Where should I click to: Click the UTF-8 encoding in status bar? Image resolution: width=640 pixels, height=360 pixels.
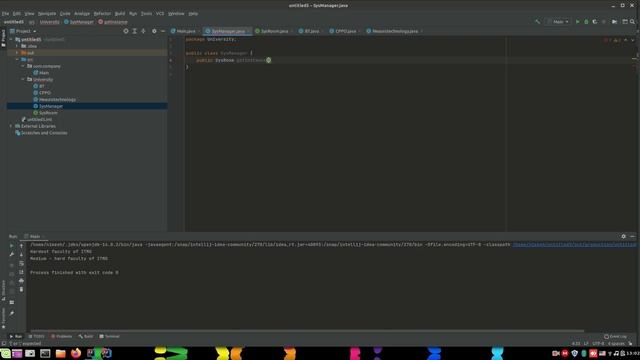[x=598, y=344]
